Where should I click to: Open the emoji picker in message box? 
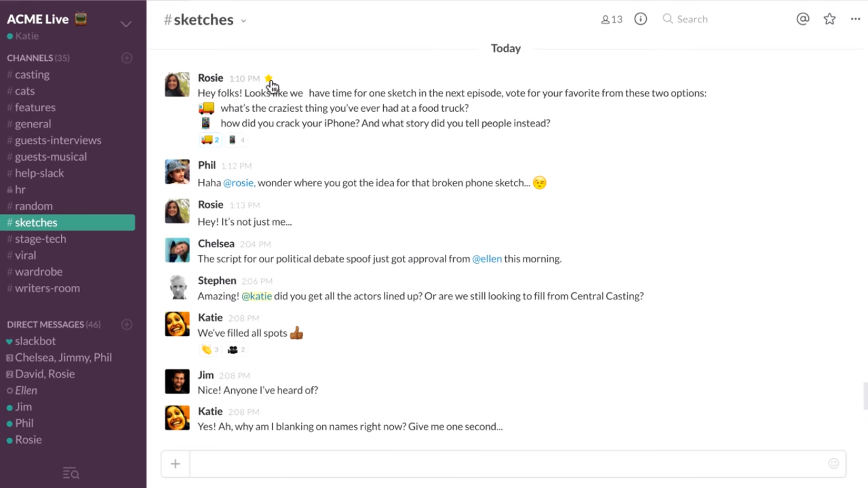click(x=834, y=463)
